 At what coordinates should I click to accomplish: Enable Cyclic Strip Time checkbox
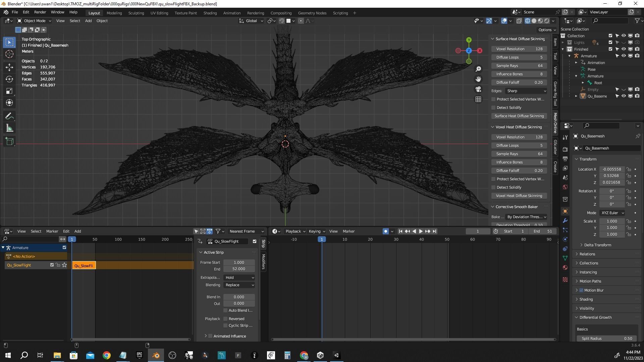tap(225, 325)
